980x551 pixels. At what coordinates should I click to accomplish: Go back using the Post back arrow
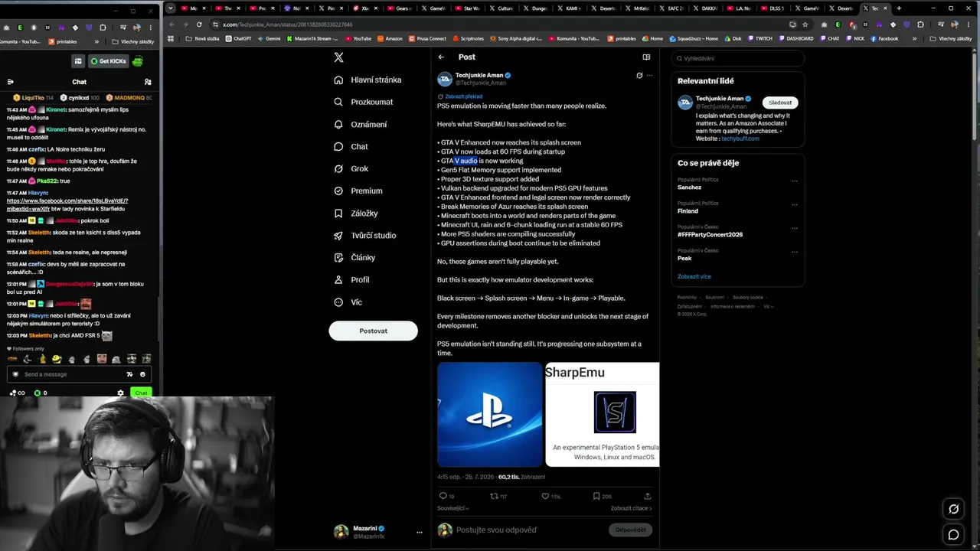[x=441, y=57]
